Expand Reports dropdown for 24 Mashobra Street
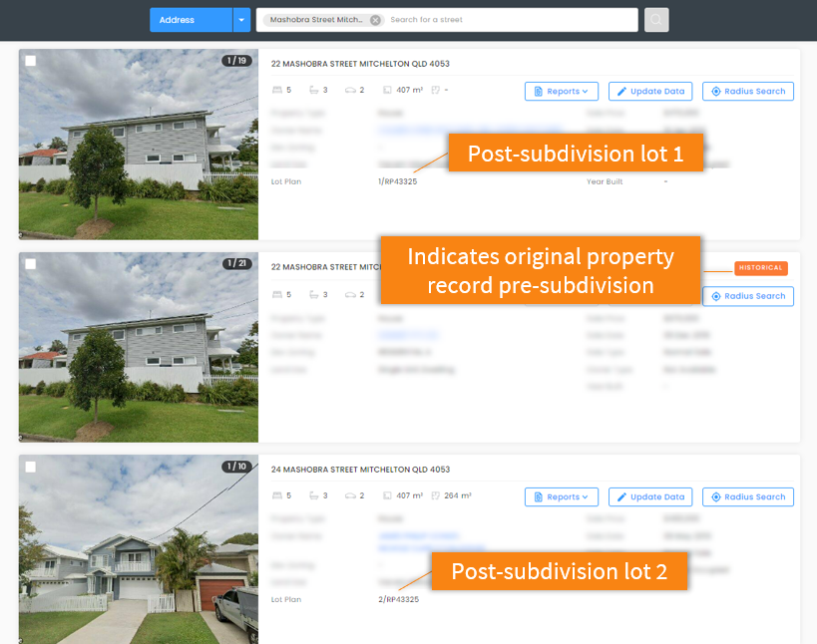Screen dimensions: 817x644 pos(562,496)
